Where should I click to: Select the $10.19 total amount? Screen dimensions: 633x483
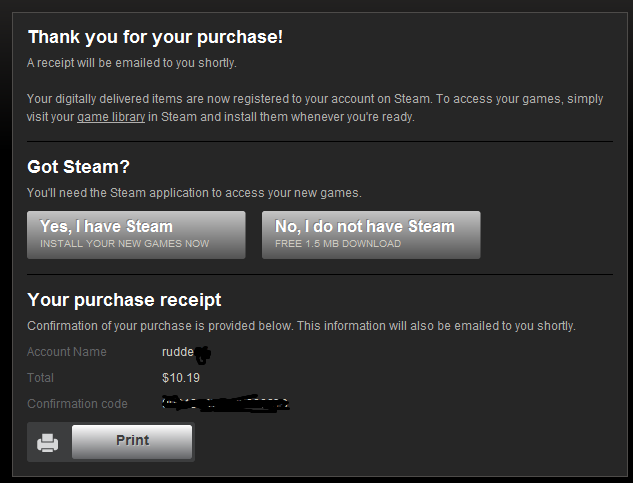pos(181,378)
